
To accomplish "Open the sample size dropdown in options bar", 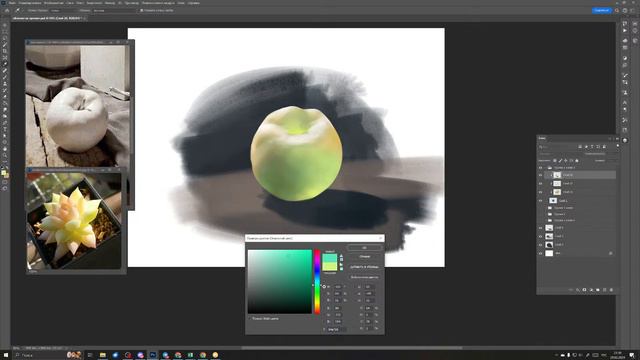I will pos(63,10).
